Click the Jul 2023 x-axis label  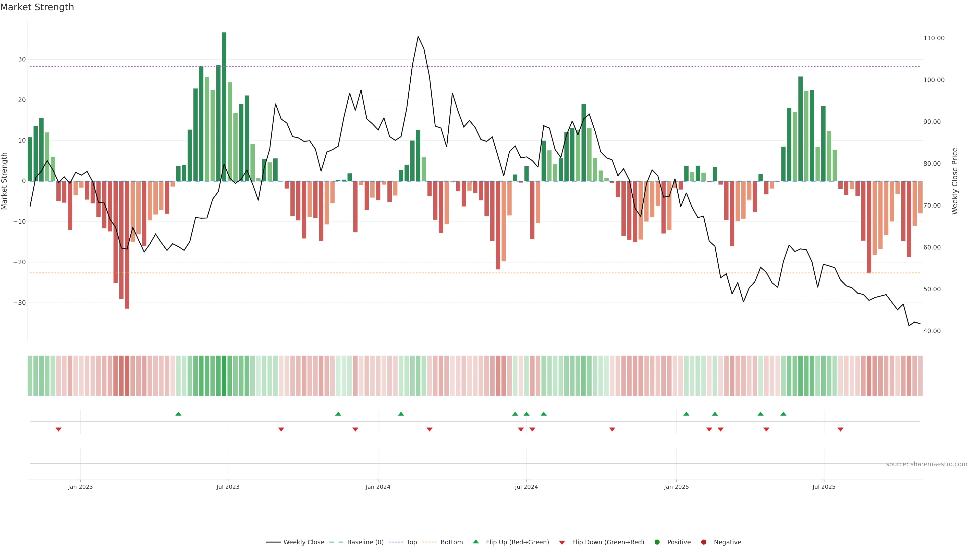point(228,487)
